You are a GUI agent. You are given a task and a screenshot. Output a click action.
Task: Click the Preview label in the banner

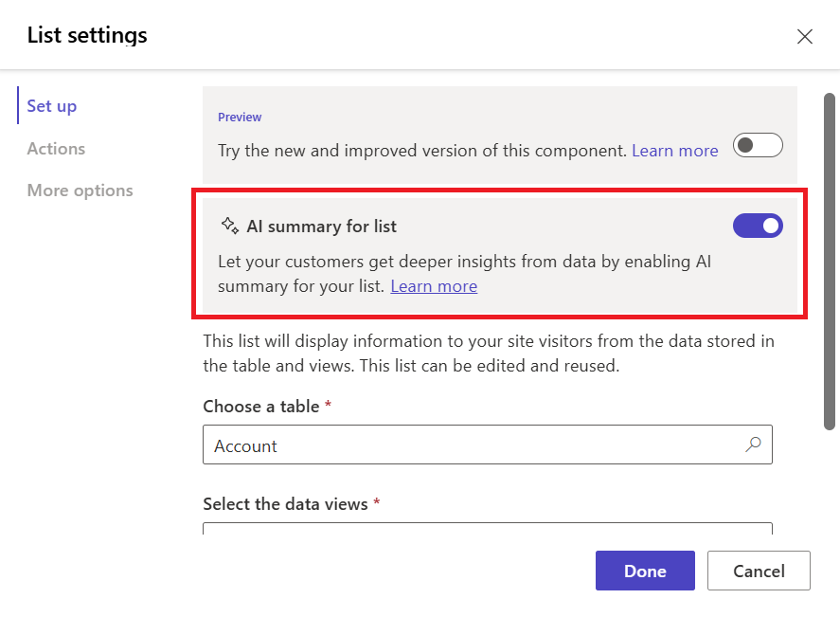click(240, 118)
